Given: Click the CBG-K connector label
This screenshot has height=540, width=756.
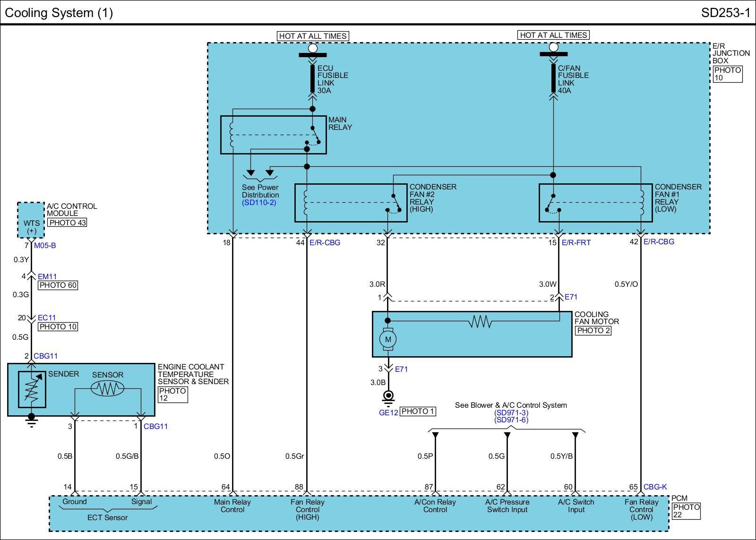Looking at the screenshot, I should (x=655, y=487).
